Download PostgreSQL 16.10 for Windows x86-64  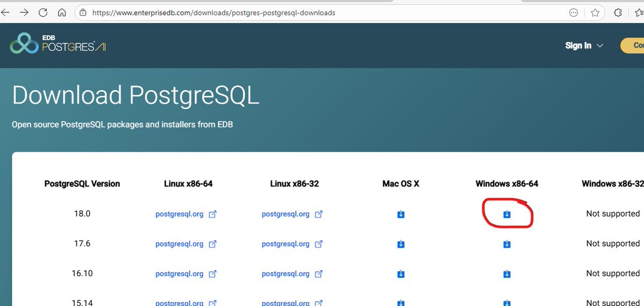507,274
